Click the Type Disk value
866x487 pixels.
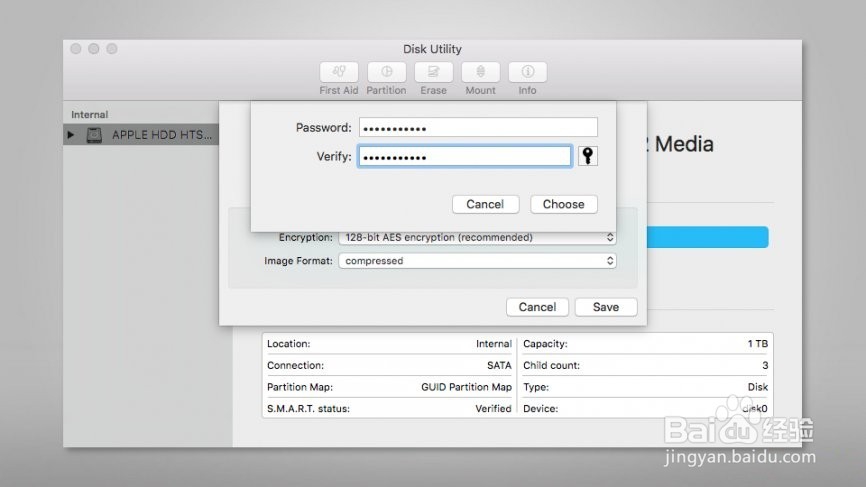pyautogui.click(x=758, y=387)
